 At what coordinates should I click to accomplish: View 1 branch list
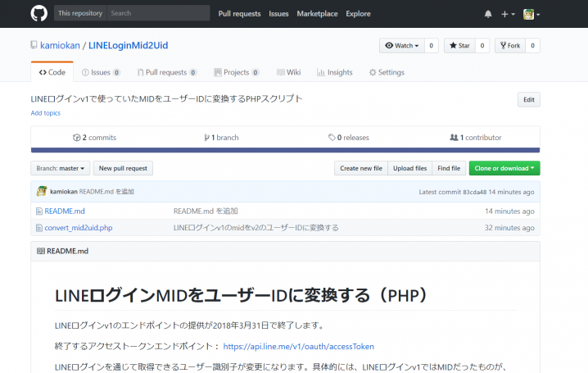pos(221,138)
